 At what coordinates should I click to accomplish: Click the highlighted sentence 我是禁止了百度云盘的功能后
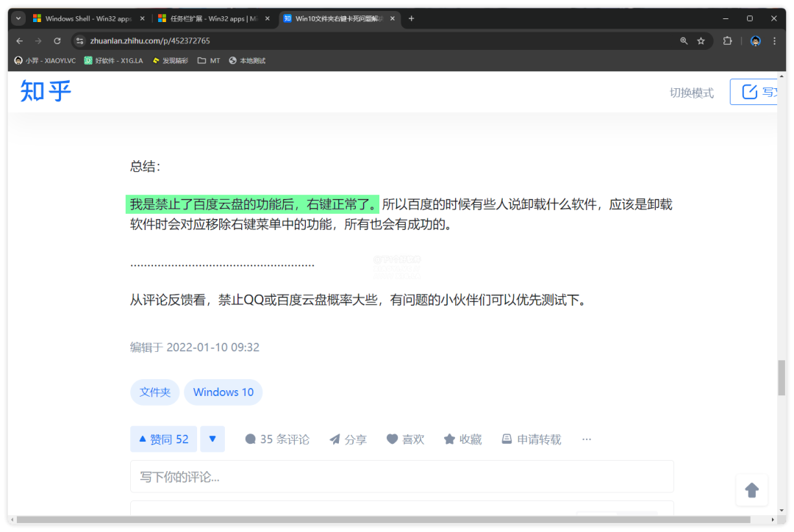tap(252, 204)
